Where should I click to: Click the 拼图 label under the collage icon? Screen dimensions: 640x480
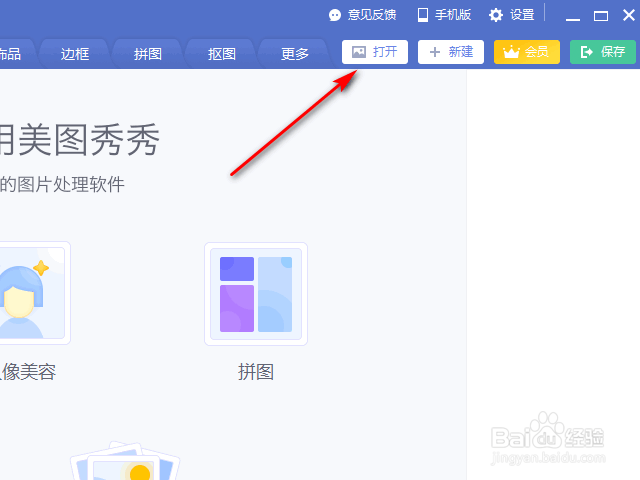(x=256, y=372)
